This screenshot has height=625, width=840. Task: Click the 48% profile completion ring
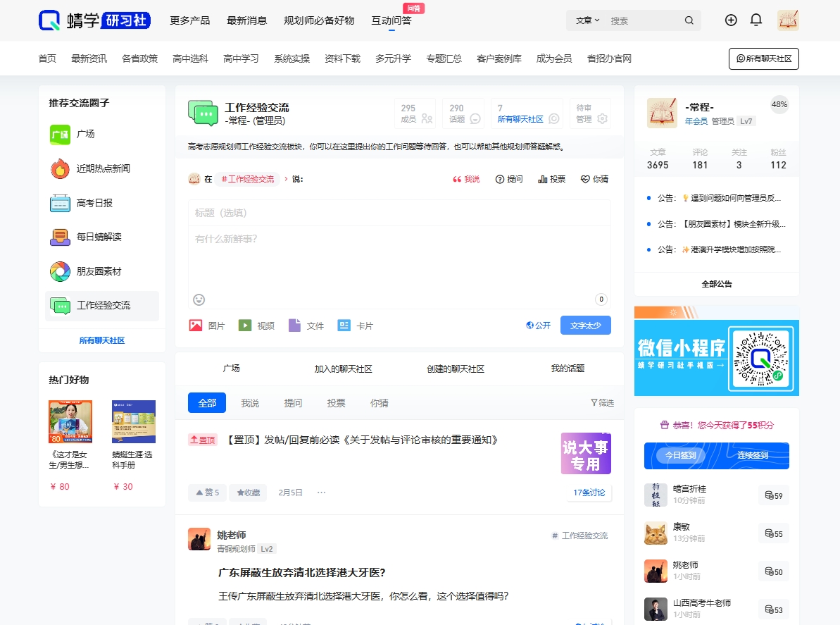[779, 104]
